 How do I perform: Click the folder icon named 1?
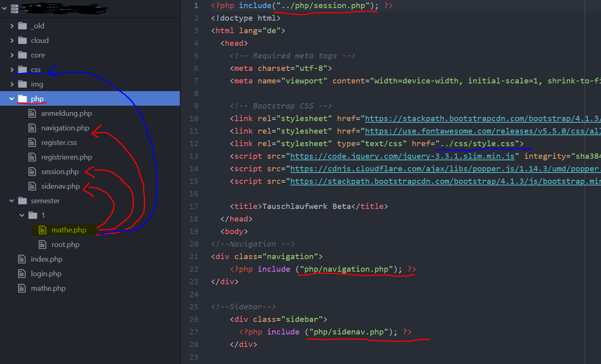click(x=33, y=215)
